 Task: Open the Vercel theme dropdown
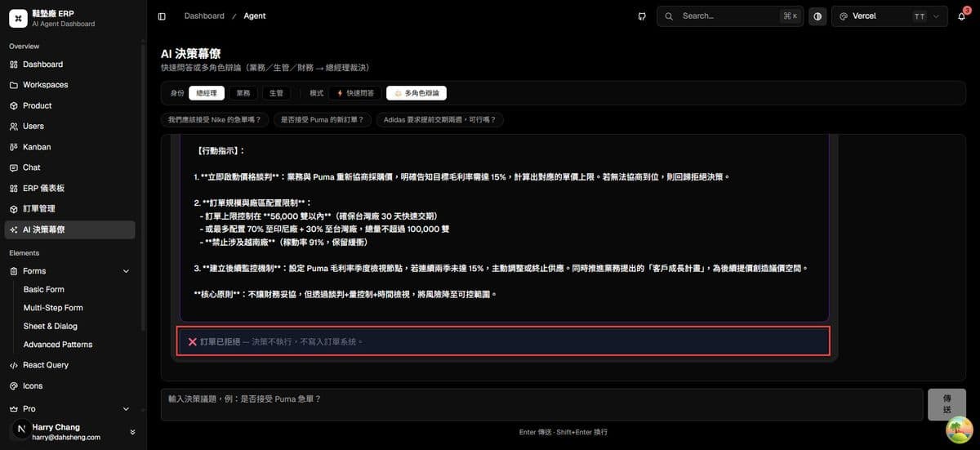pyautogui.click(x=890, y=16)
